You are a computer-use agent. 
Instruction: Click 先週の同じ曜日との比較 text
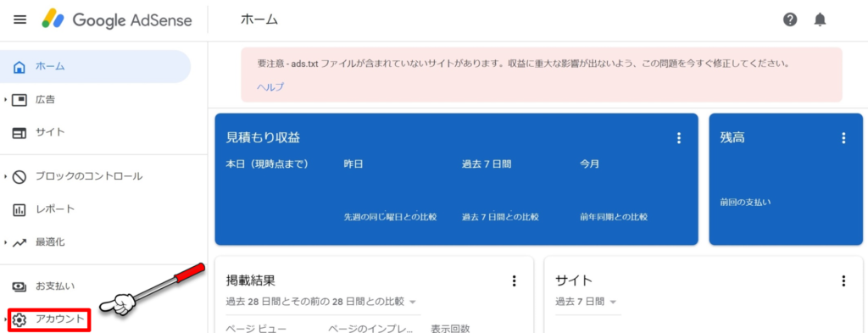tap(390, 218)
